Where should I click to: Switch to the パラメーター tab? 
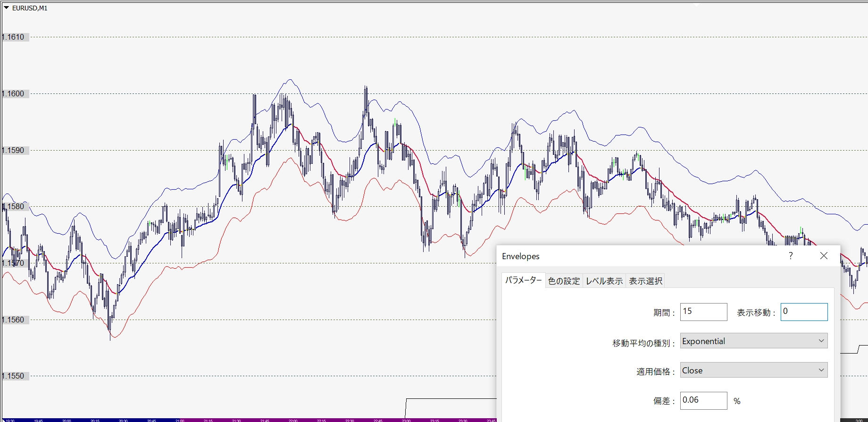point(523,280)
